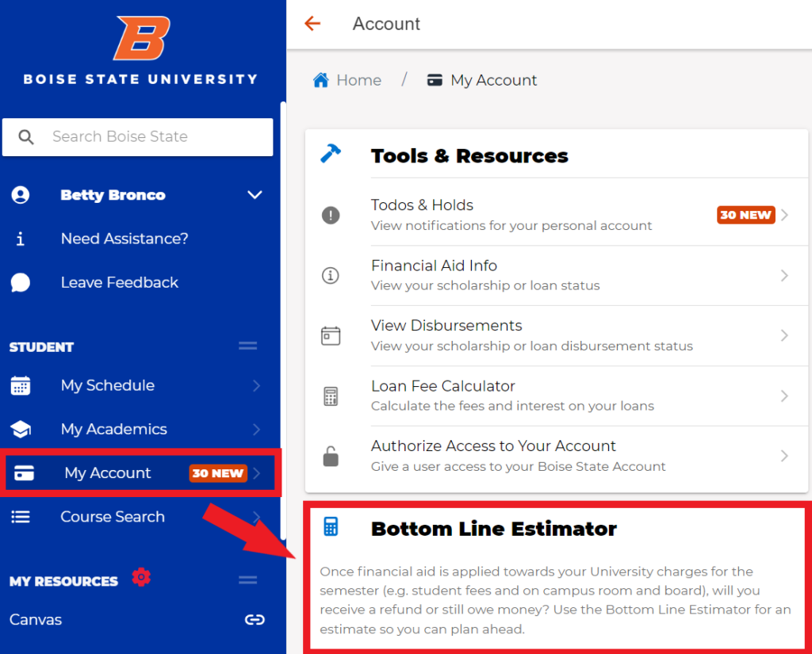Open My Academics in the sidebar

137,430
